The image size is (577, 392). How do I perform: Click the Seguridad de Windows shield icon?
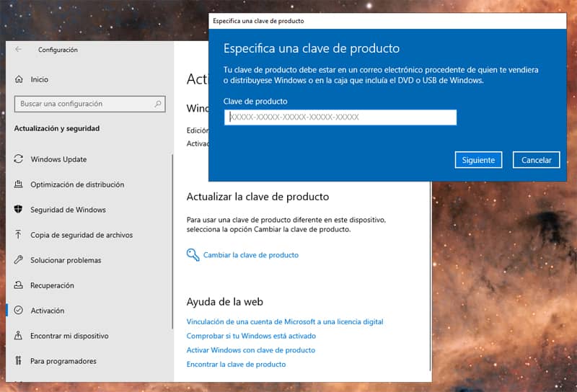pyautogui.click(x=19, y=209)
